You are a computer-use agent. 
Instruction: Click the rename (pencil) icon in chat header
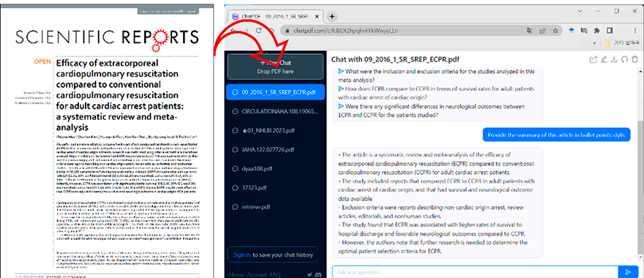603,59
